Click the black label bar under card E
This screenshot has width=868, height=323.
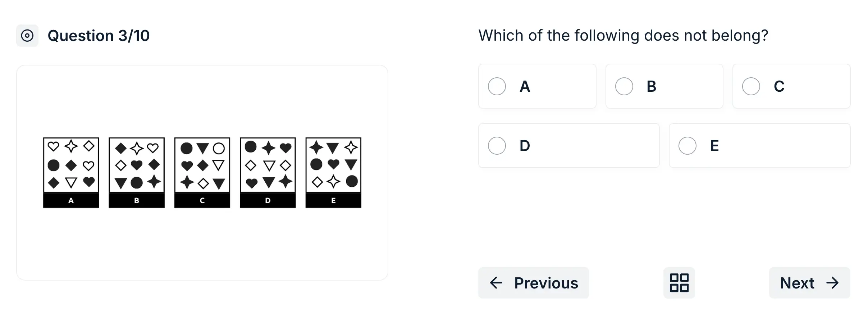pos(333,200)
